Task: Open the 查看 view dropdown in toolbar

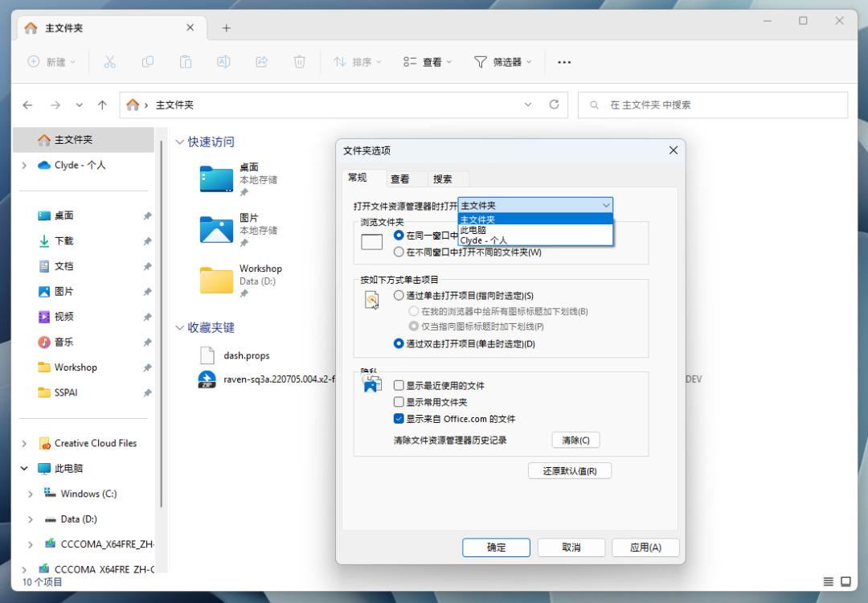Action: tap(428, 62)
